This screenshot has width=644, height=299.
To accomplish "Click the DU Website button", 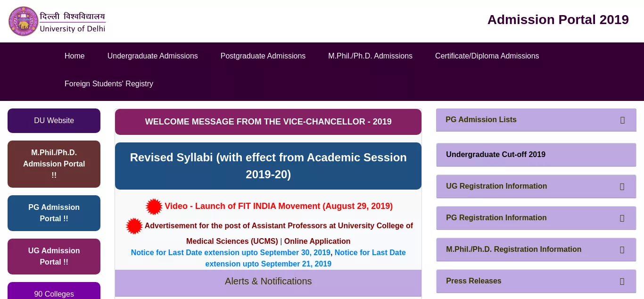I will click(x=54, y=121).
